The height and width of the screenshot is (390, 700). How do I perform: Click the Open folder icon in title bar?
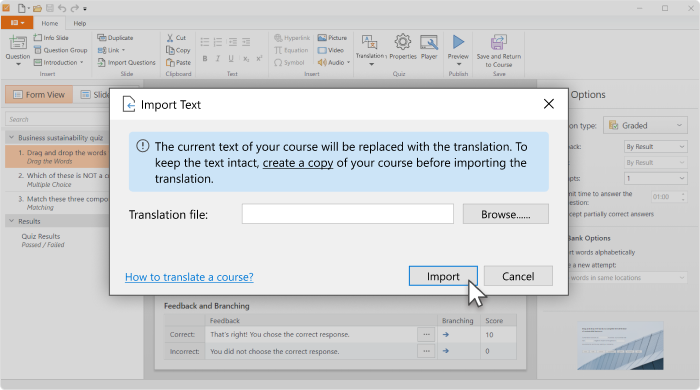coord(38,8)
